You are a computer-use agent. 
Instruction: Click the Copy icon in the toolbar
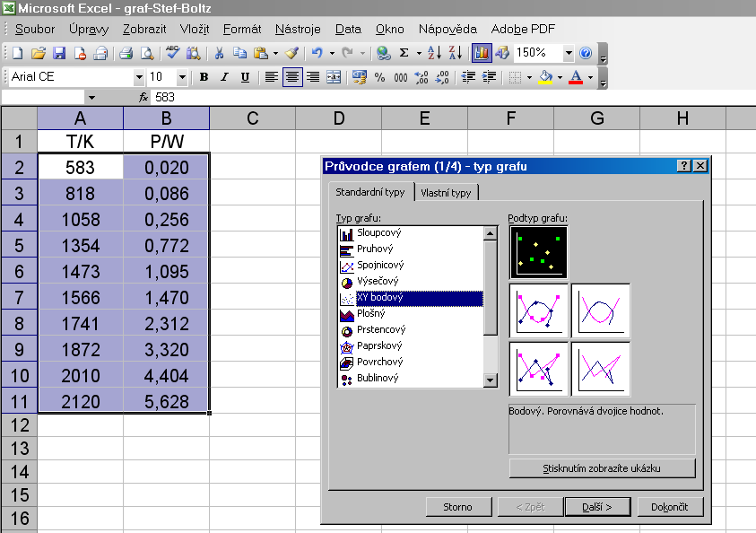tap(239, 53)
